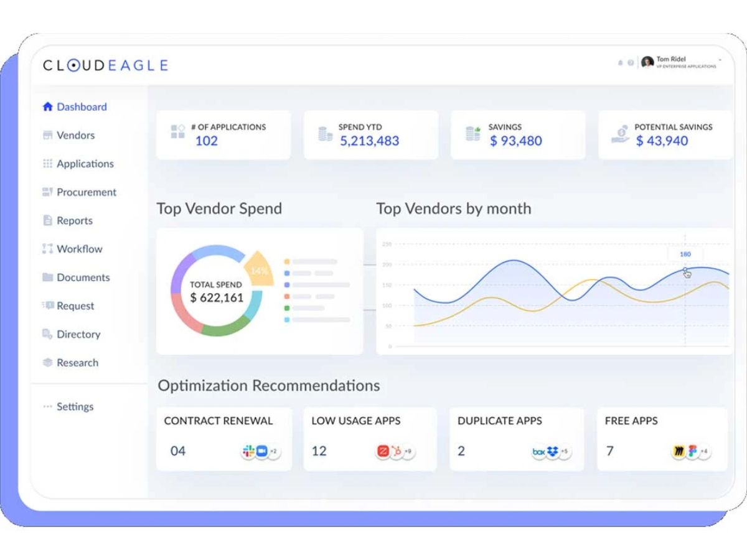Click the Directory sidebar icon
Image resolution: width=747 pixels, height=560 pixels.
(x=47, y=335)
